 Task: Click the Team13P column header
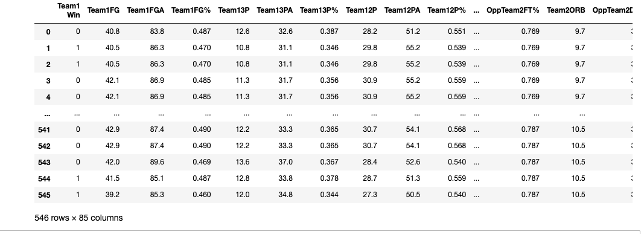pyautogui.click(x=234, y=10)
